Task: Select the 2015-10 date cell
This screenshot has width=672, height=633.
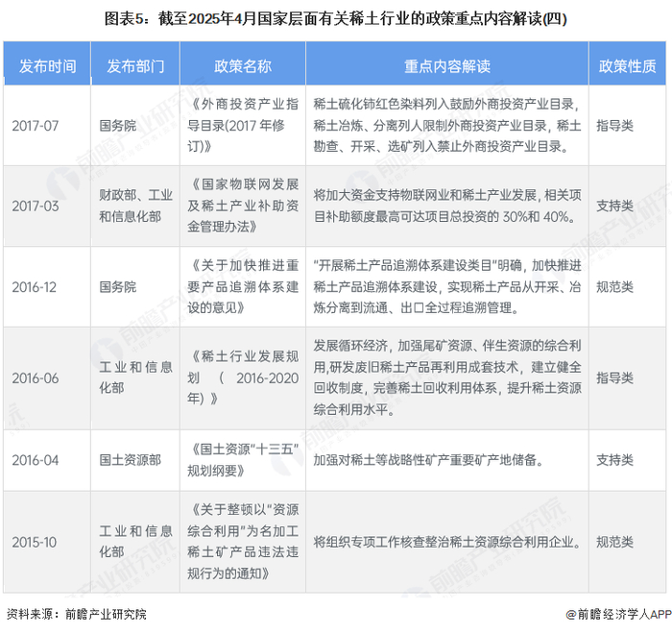Action: coord(35,542)
